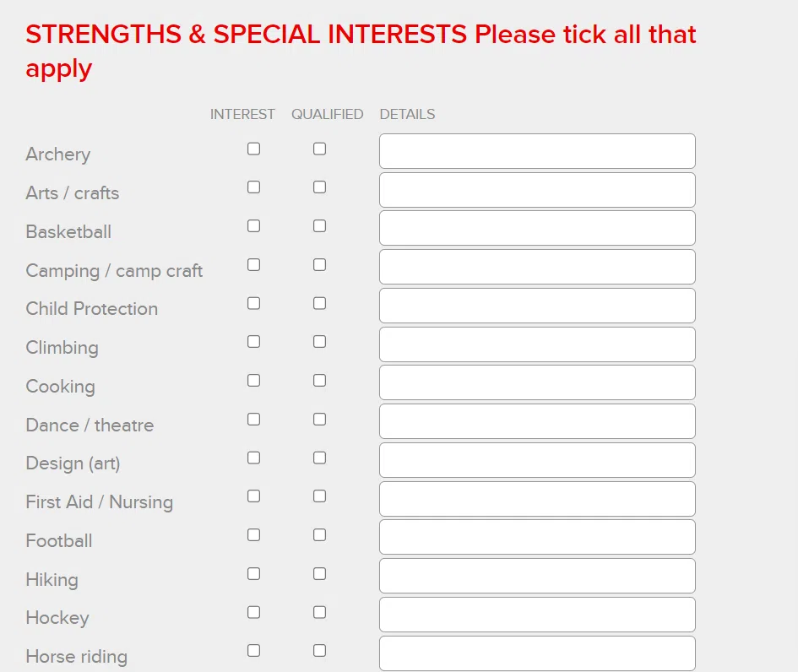Viewport: 798px width, 672px height.
Task: Check Interest for Arts / crafts
Action: 253,187
